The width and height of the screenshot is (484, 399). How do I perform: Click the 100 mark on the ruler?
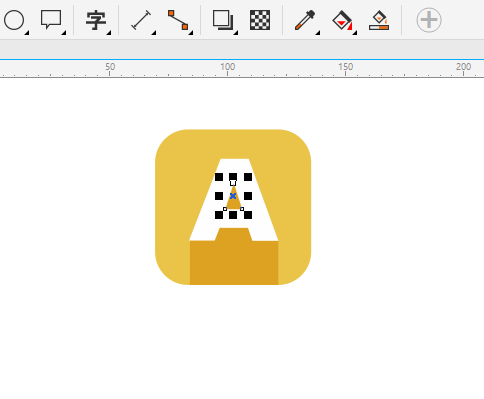coord(228,67)
